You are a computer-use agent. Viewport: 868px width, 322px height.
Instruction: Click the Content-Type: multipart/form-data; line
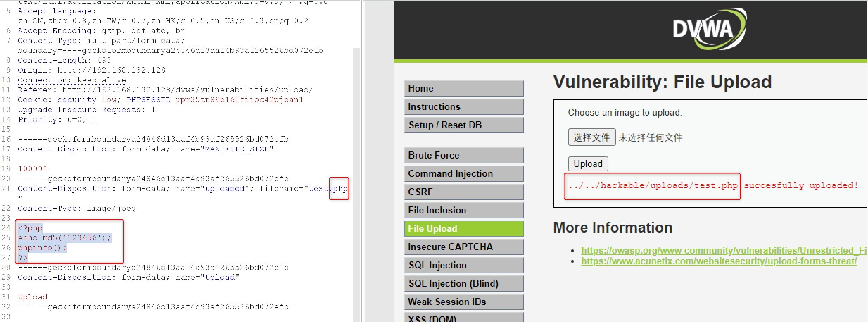coord(101,41)
